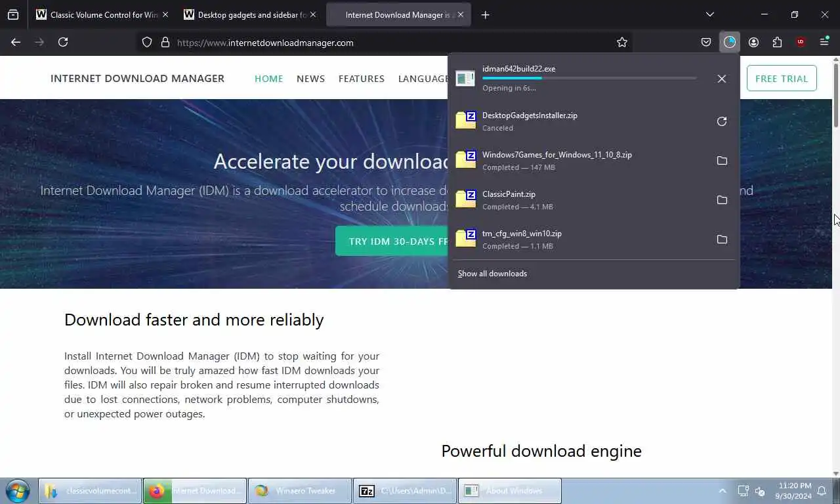Open the NEWS menu item
This screenshot has width=840, height=504.
pyautogui.click(x=311, y=79)
